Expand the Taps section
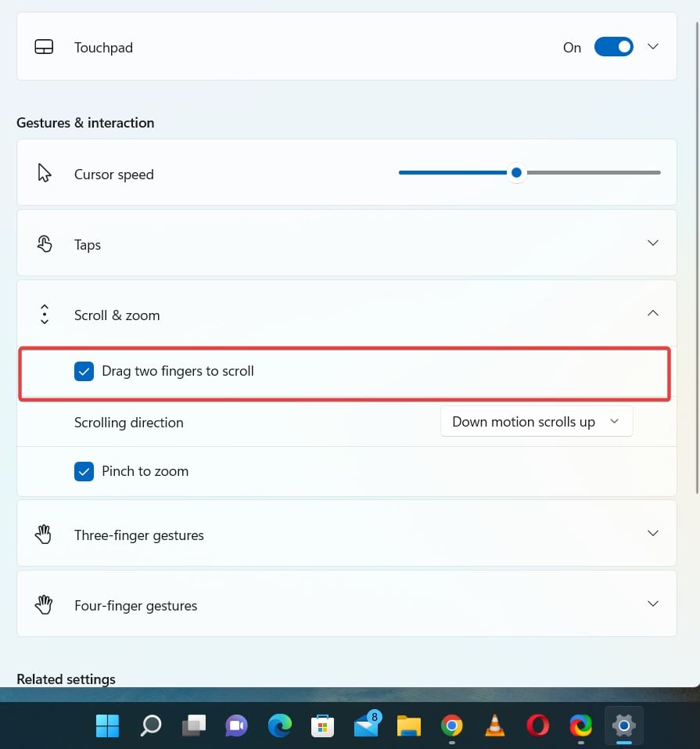 point(652,243)
